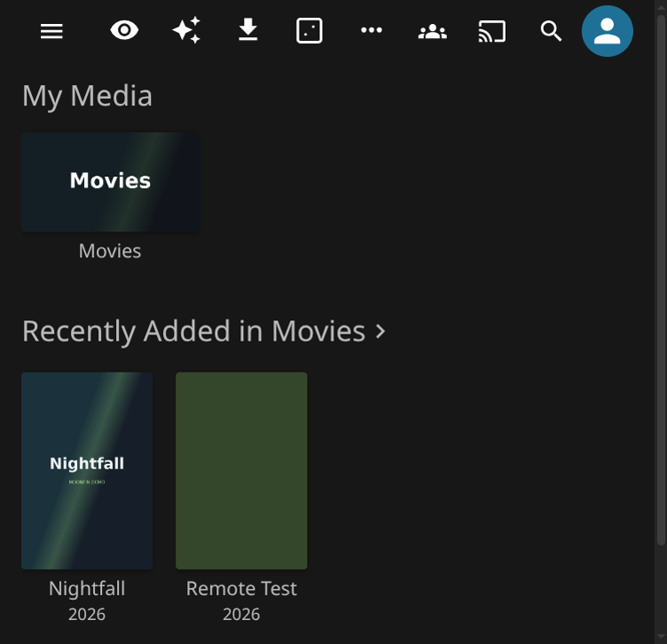Click the Nightfall title text
667x644 pixels.
87,589
